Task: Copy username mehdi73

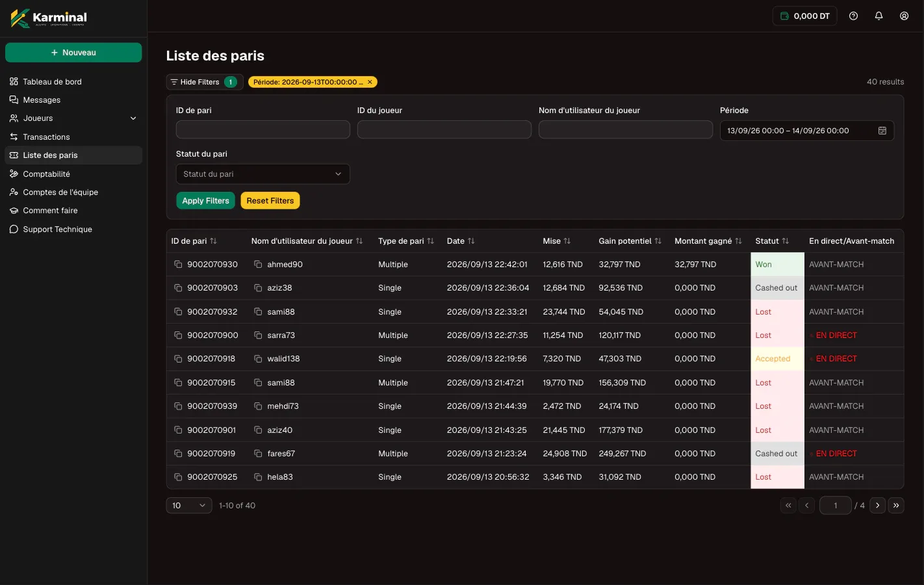Action: tap(258, 406)
